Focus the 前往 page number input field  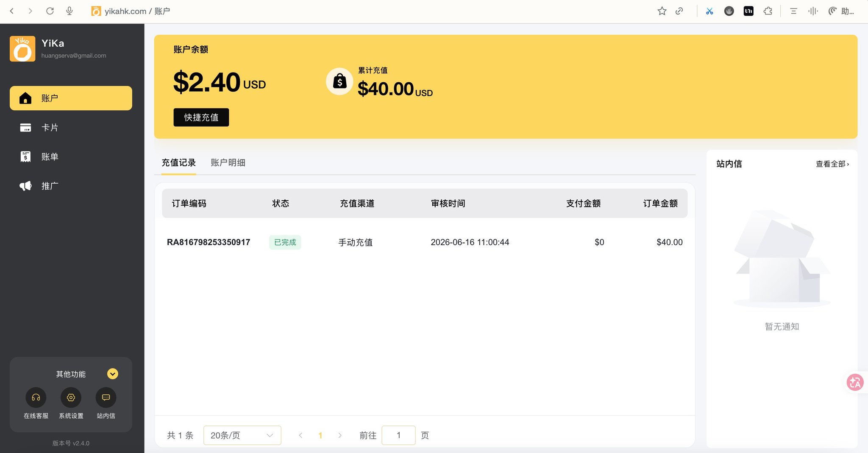(x=398, y=435)
